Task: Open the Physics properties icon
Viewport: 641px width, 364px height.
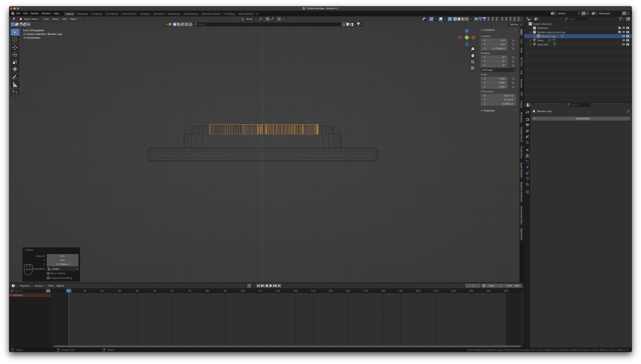Action: [x=527, y=167]
